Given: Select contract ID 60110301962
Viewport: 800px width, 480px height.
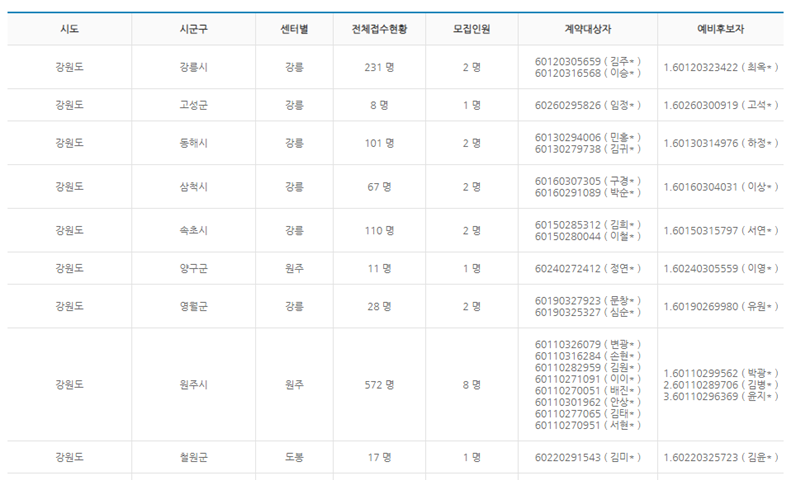Looking at the screenshot, I should [x=568, y=402].
